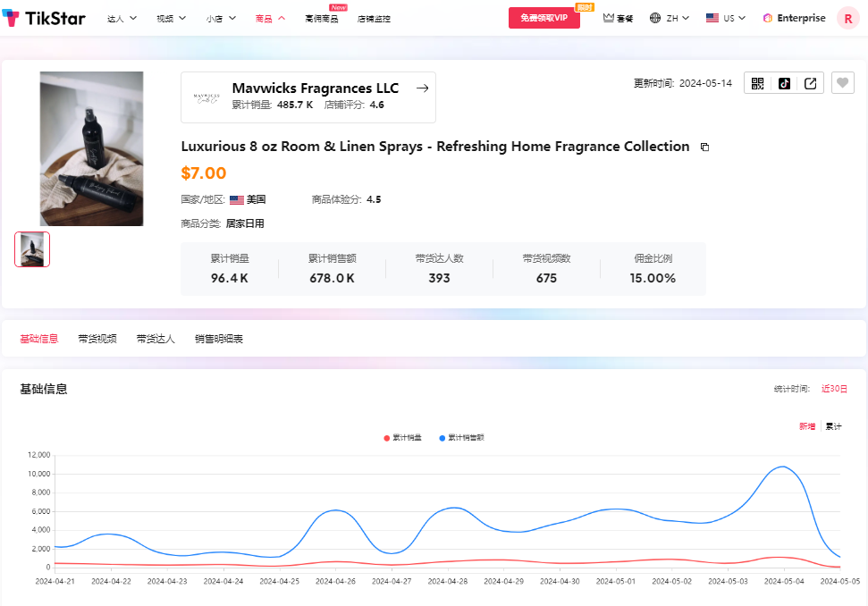Click the product title text
Viewport: 868px width, 606px height.
[435, 147]
